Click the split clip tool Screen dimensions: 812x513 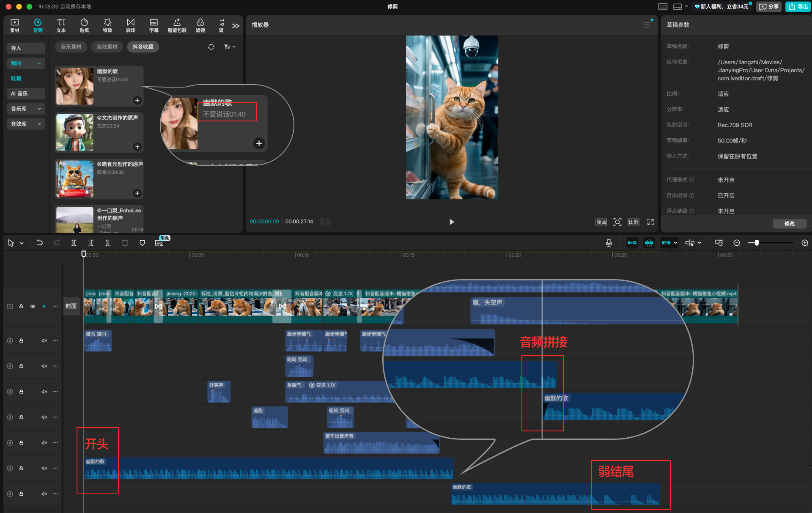coord(74,243)
